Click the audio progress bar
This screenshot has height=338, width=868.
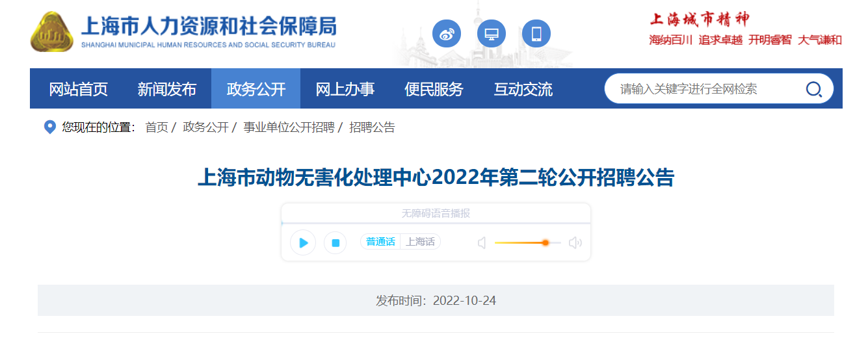[x=436, y=223]
